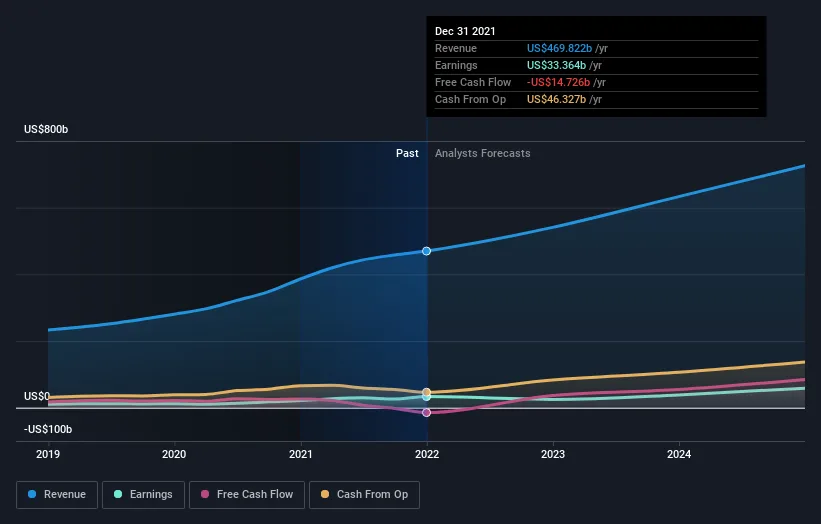Click the 2023 x-axis label
The height and width of the screenshot is (524, 821).
pos(553,454)
